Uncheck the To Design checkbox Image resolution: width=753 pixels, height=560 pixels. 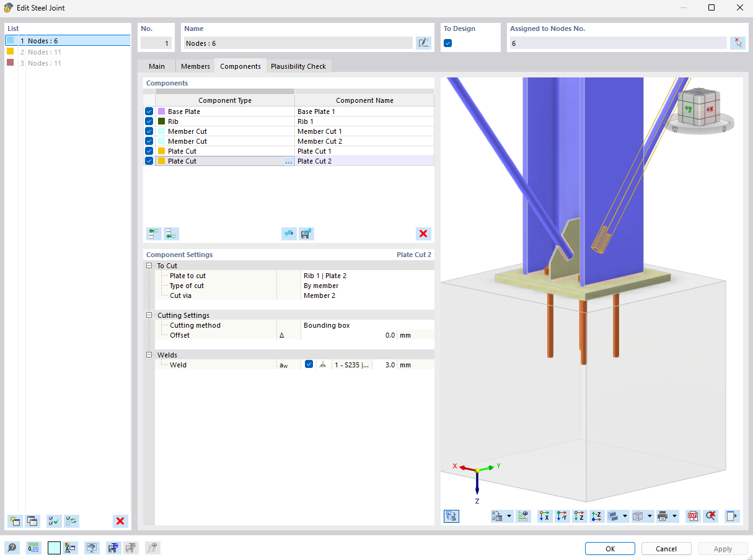pos(448,43)
